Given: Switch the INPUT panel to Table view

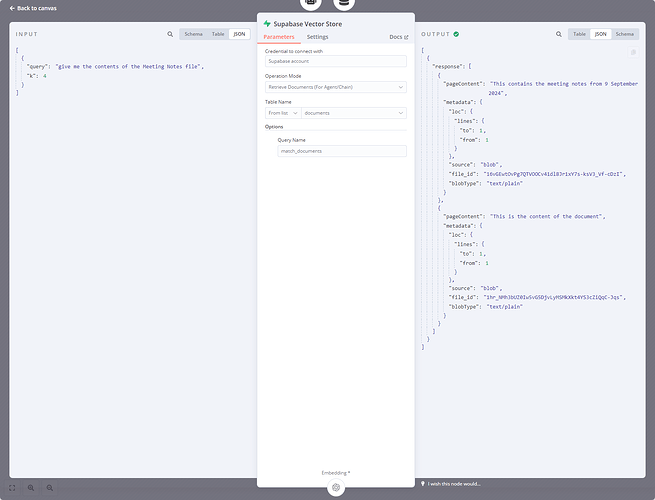Looking at the screenshot, I should [218, 34].
